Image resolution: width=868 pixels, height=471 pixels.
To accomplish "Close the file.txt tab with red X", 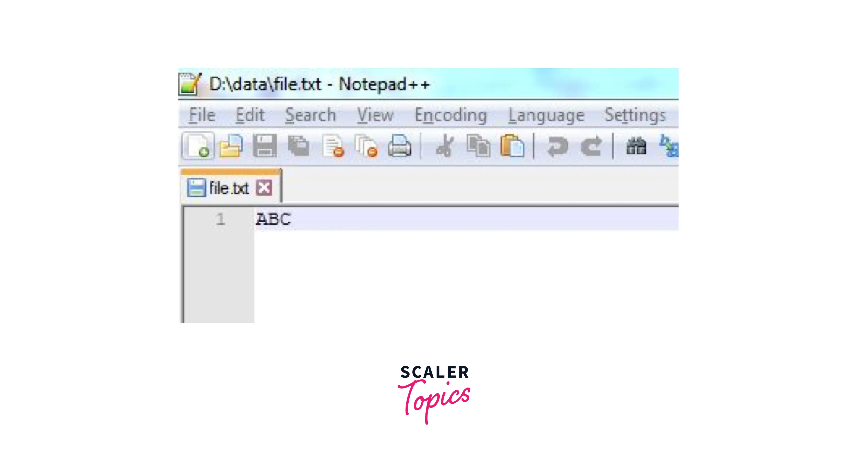I will [x=264, y=188].
